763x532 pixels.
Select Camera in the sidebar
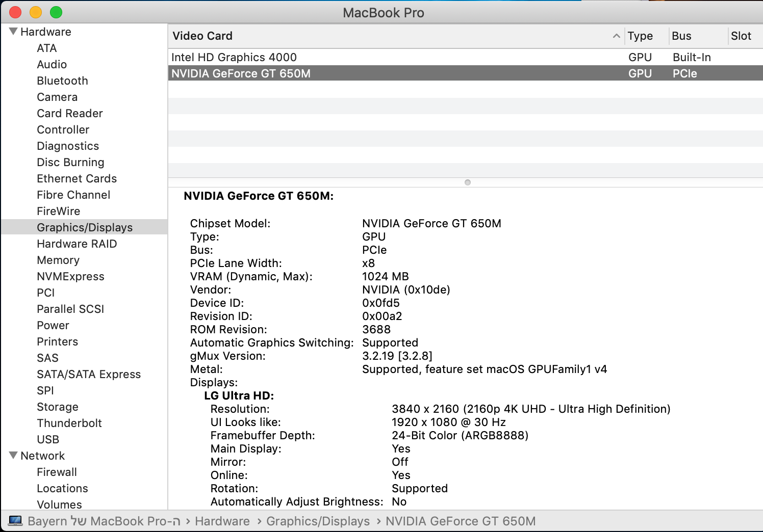coord(57,97)
